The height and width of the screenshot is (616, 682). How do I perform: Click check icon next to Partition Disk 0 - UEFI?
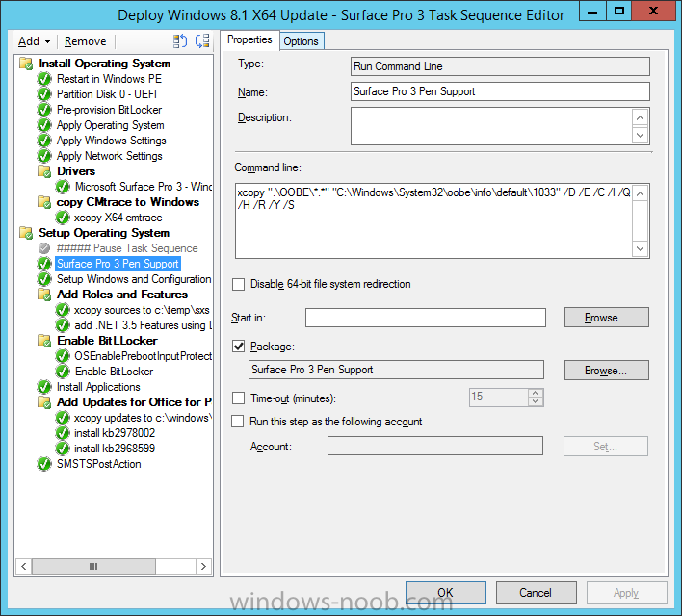tap(44, 94)
